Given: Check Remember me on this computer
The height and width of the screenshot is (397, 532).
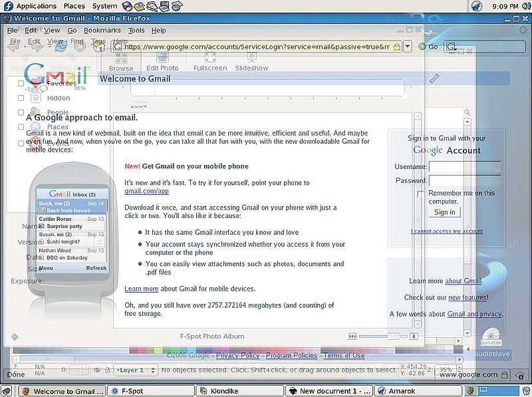Looking at the screenshot, I should (x=420, y=194).
